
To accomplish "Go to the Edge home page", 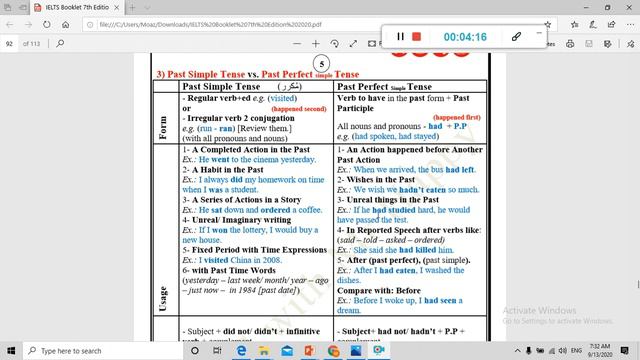I will pos(65,24).
